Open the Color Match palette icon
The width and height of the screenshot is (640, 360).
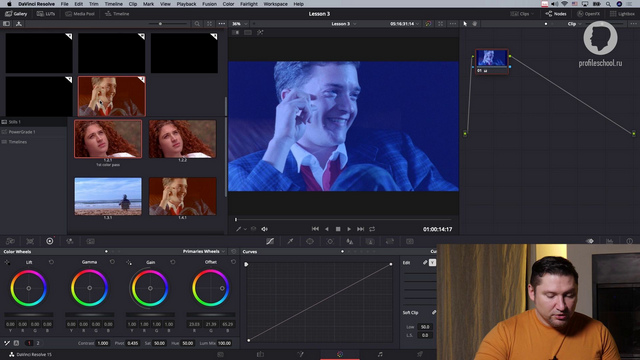(x=30, y=241)
